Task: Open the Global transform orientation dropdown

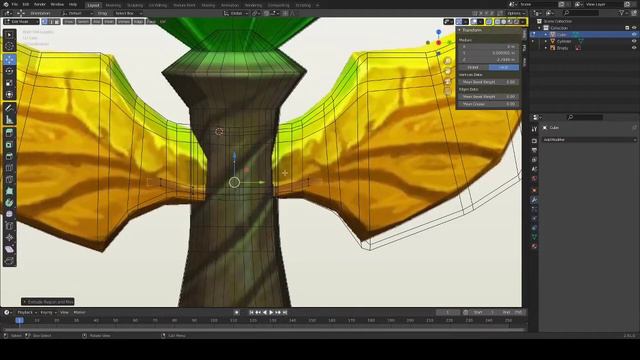Action: click(236, 13)
